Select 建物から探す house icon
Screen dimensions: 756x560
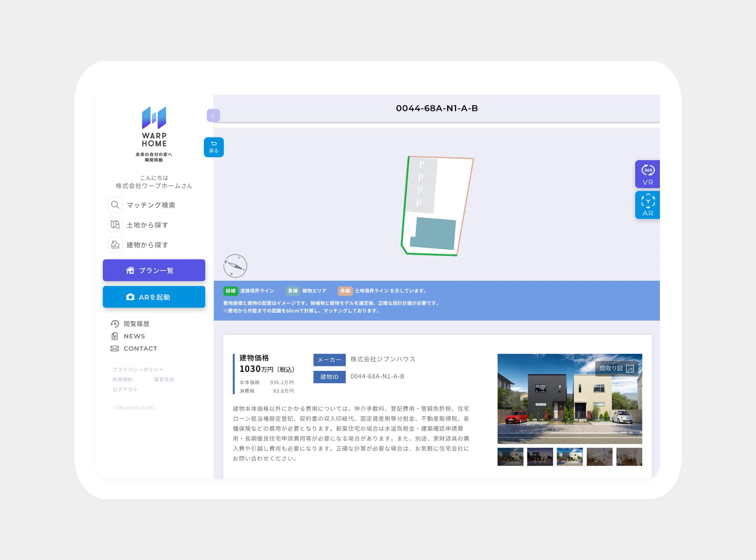[x=115, y=245]
